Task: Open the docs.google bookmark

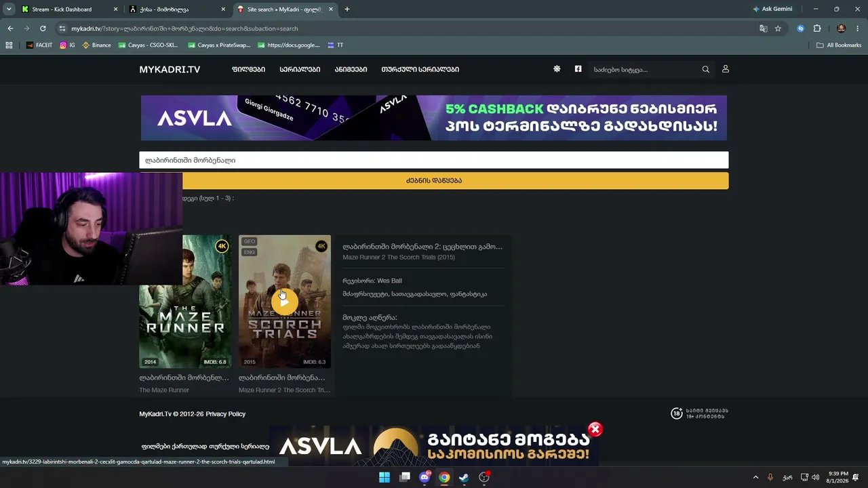Action: click(x=289, y=45)
